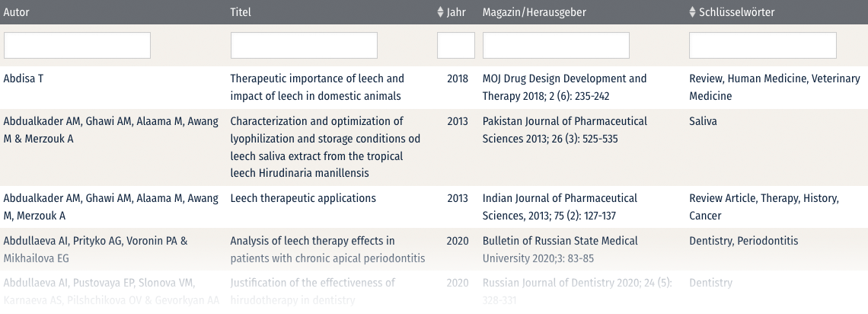The image size is (868, 314).
Task: Open the 'Leech therapeutic applications' title
Action: (x=303, y=198)
